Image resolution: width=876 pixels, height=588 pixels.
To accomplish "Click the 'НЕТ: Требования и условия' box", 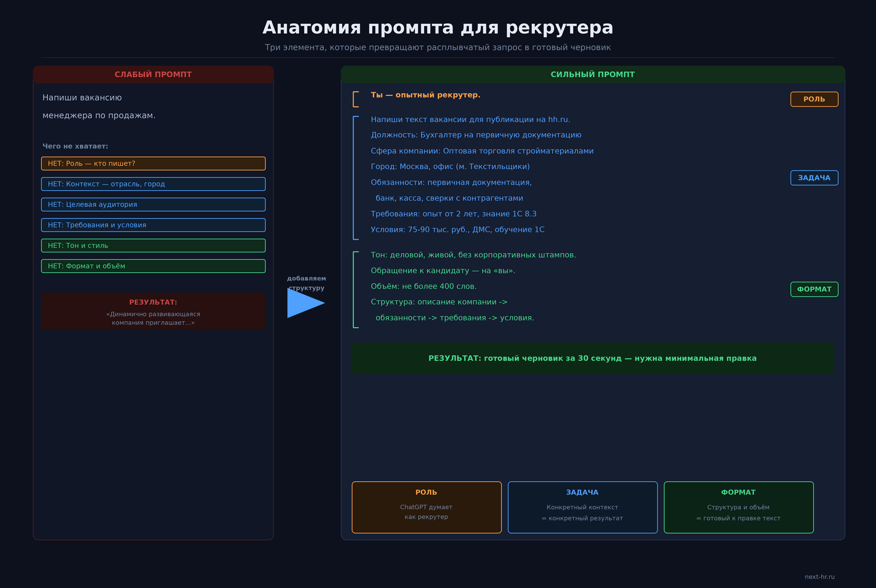I will (x=153, y=225).
